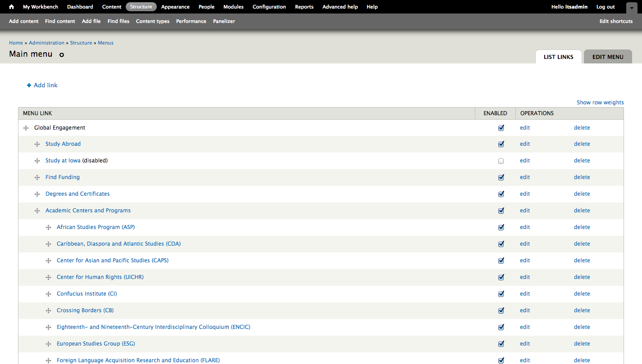Uncheck enabled box for African Studies Program
This screenshot has height=364, width=642.
click(x=501, y=227)
